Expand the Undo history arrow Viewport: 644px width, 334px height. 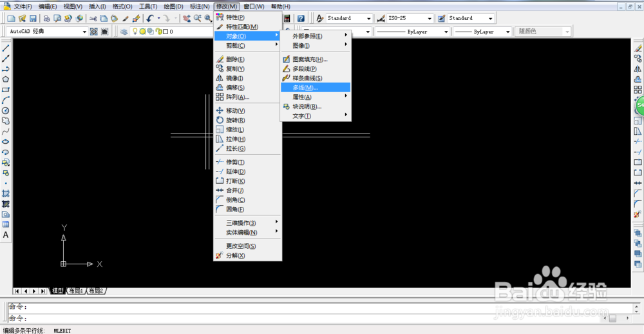click(158, 18)
